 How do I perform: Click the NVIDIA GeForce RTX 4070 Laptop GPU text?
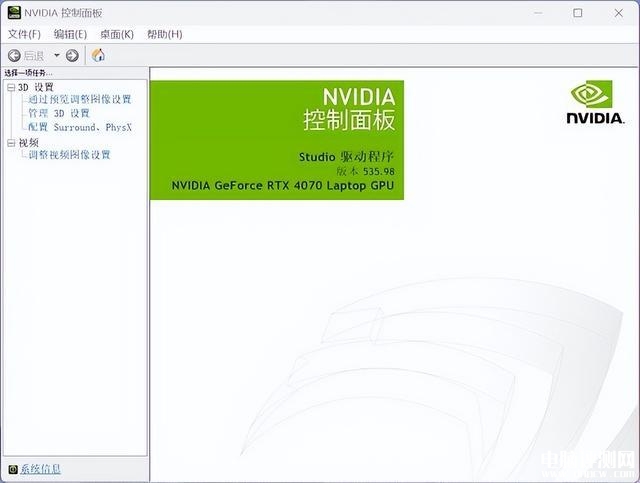click(x=283, y=186)
